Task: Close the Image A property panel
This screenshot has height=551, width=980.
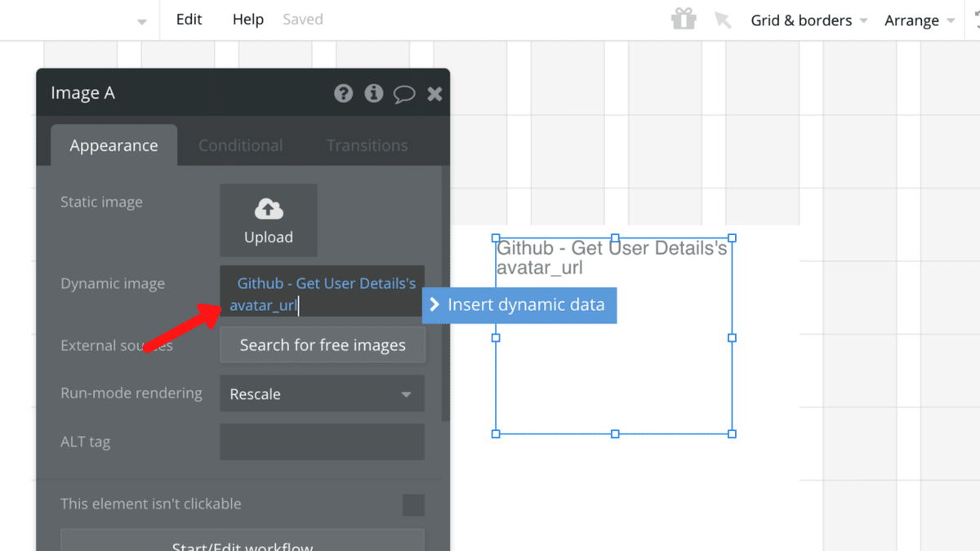Action: tap(434, 94)
